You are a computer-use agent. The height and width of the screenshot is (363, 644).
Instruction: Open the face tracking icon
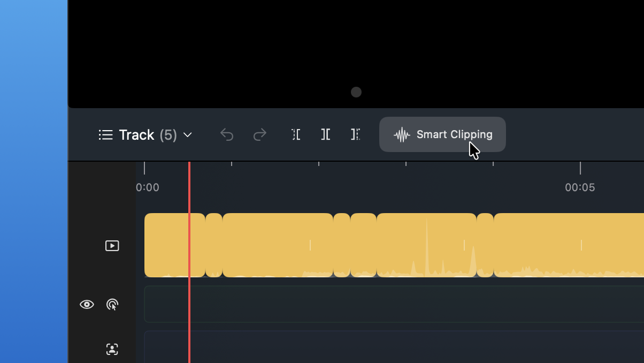coord(112,349)
